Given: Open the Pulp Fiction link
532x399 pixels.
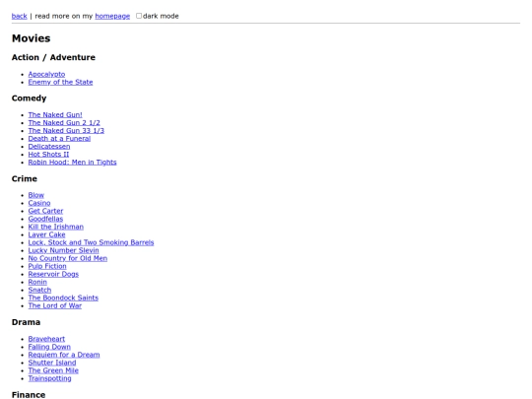Looking at the screenshot, I should pyautogui.click(x=47, y=266).
